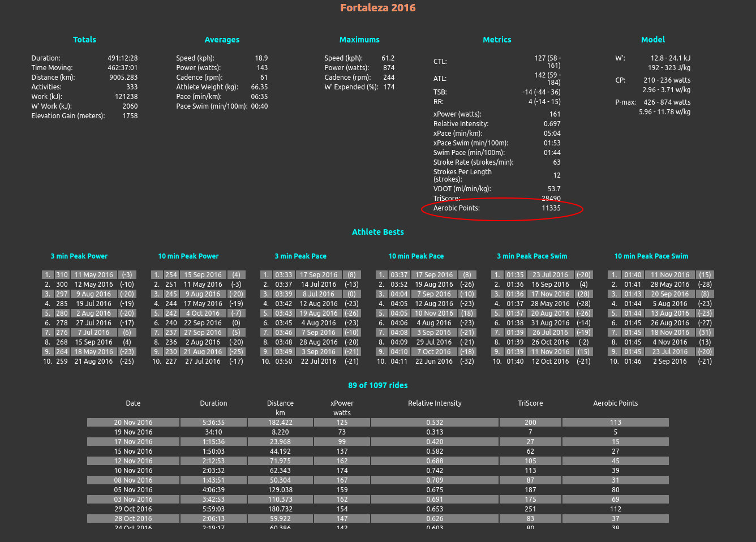756x542 pixels.
Task: Click the Distance km column header
Action: (x=280, y=408)
